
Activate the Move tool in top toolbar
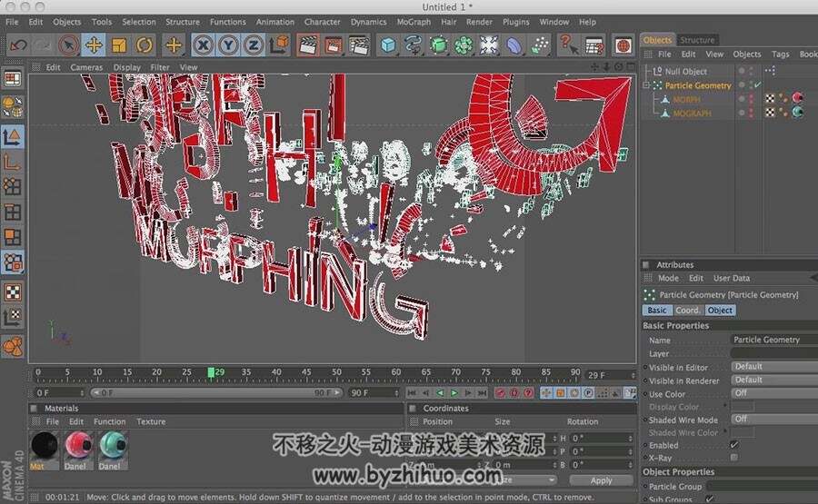coord(94,45)
